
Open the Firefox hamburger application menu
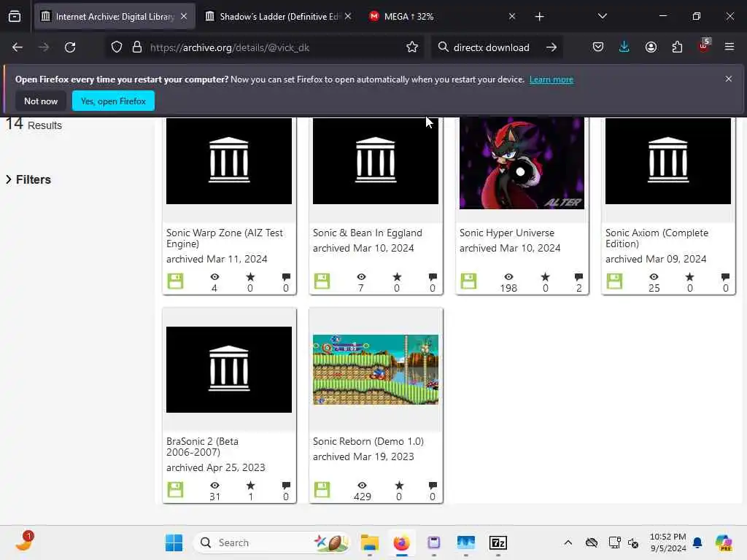pyautogui.click(x=729, y=47)
